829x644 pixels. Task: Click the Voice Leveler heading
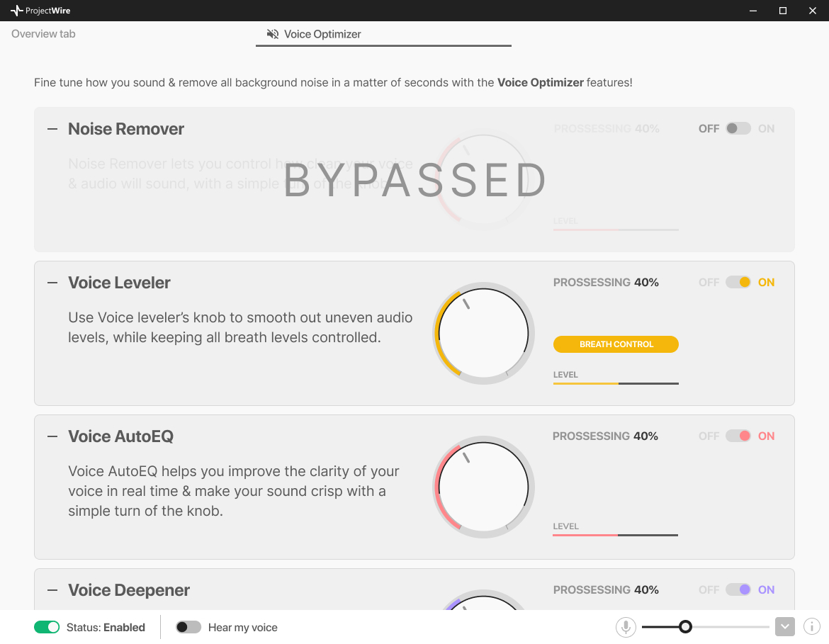119,283
